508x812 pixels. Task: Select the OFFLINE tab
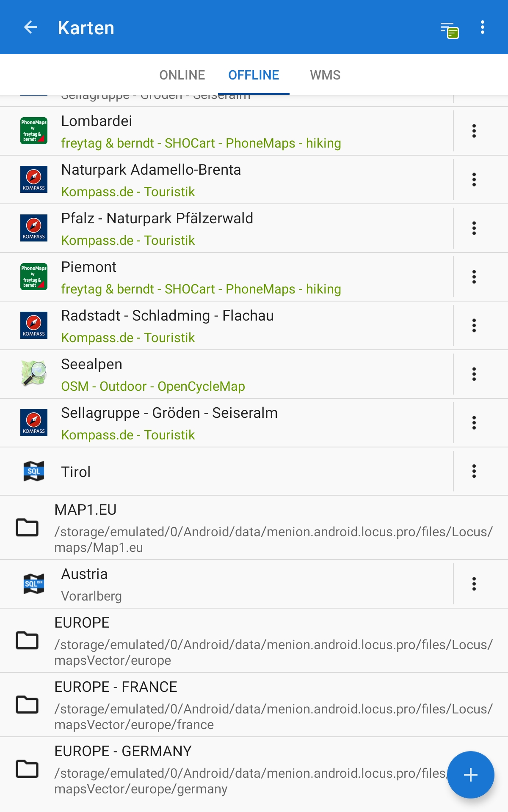coord(254,75)
